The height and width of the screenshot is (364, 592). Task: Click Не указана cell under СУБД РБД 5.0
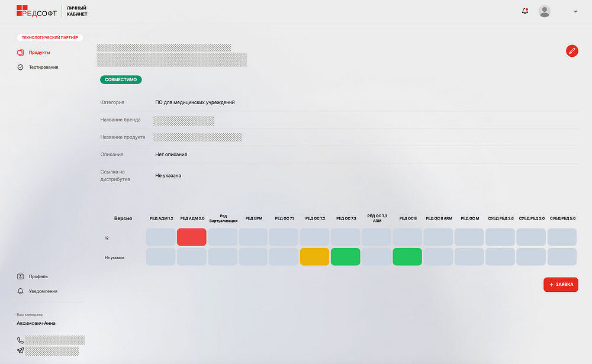[x=562, y=257]
